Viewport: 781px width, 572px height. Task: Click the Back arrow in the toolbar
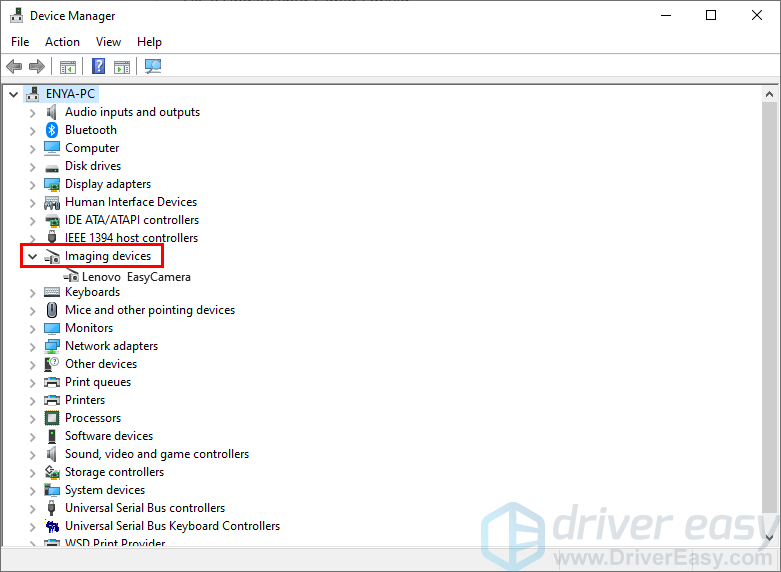[14, 67]
